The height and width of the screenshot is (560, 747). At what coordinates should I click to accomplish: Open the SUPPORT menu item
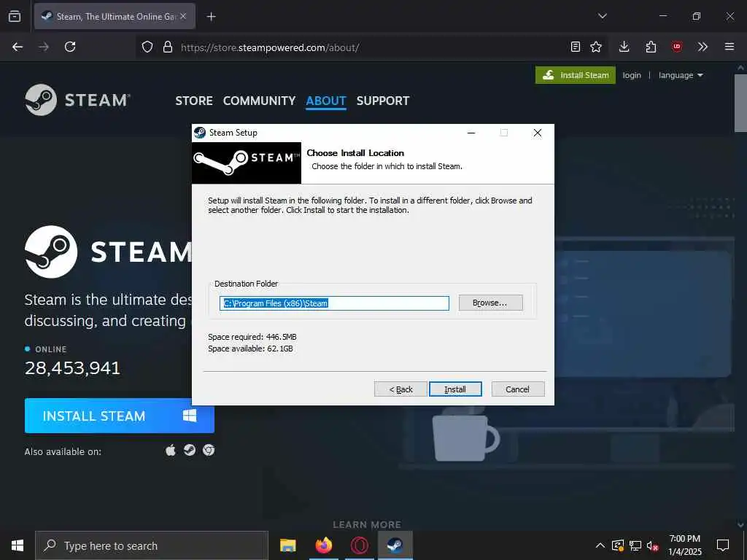point(383,101)
